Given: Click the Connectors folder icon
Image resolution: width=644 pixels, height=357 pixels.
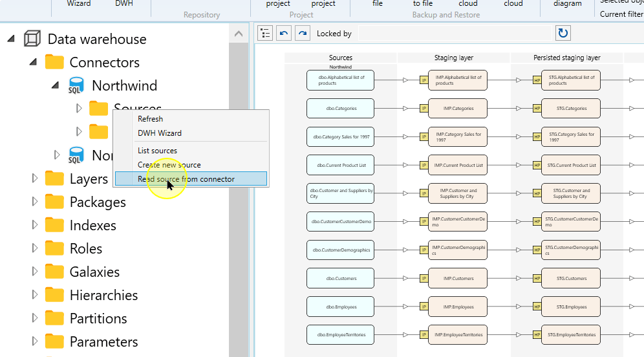Looking at the screenshot, I should click(54, 62).
